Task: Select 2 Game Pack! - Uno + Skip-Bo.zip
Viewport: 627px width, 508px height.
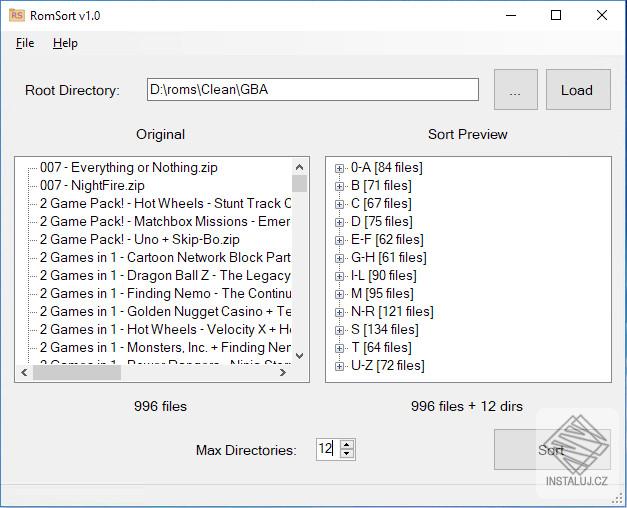Action: pos(140,239)
